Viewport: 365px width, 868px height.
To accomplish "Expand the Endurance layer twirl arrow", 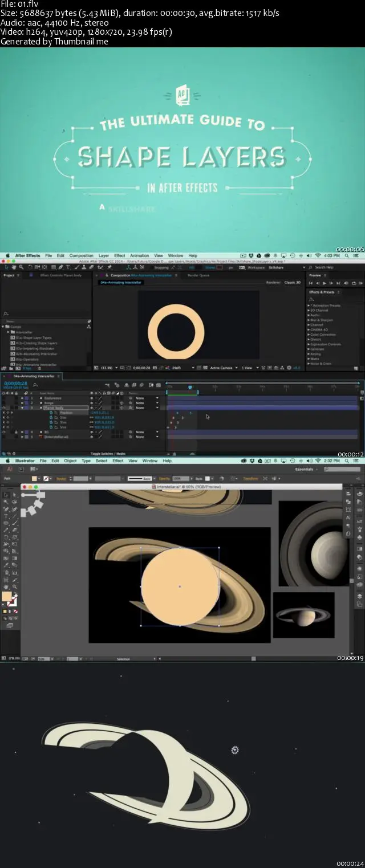I will [22, 398].
